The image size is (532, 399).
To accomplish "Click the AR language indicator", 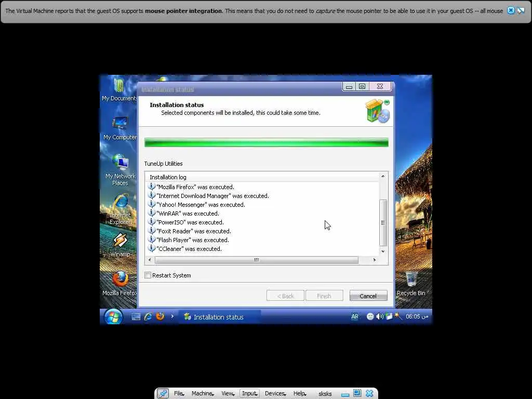I will [x=354, y=316].
